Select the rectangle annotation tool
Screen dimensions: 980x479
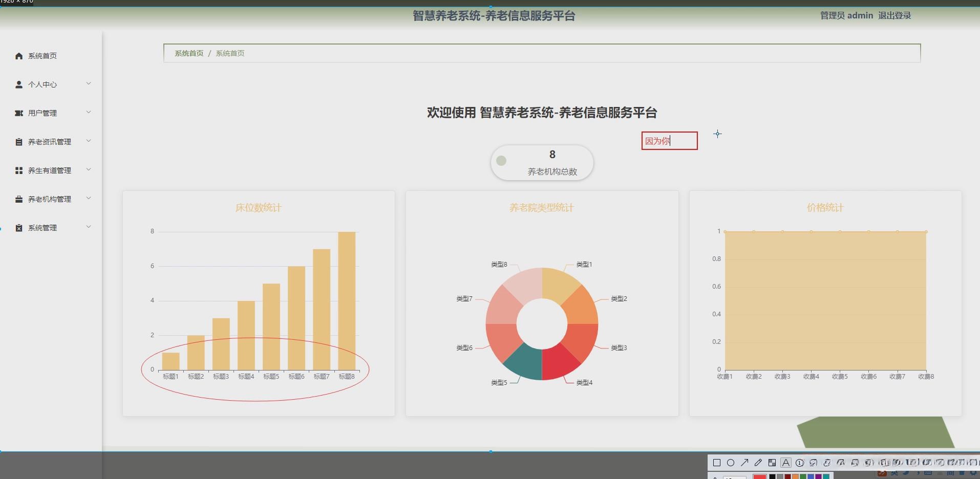click(717, 463)
